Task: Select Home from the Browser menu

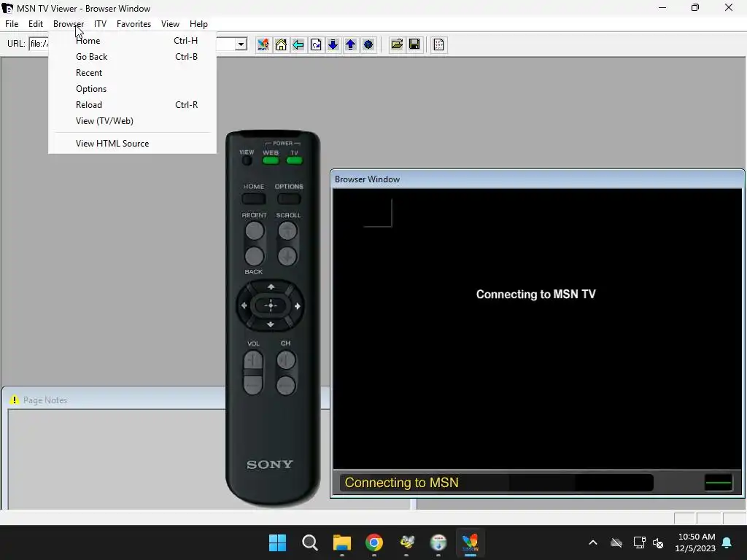Action: 133,41
